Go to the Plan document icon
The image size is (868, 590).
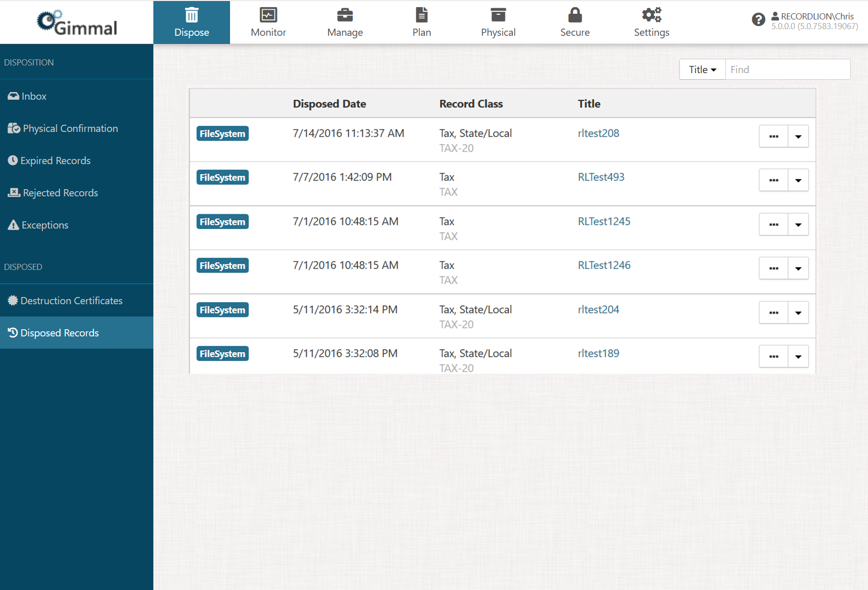(x=421, y=15)
